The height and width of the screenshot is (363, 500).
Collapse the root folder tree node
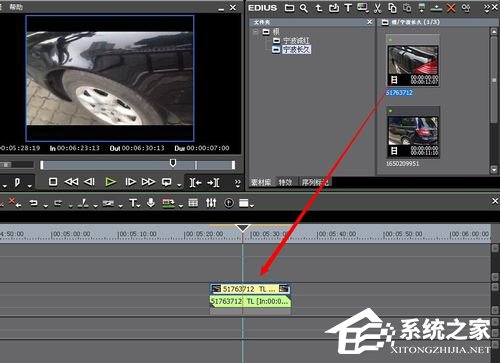[x=256, y=32]
